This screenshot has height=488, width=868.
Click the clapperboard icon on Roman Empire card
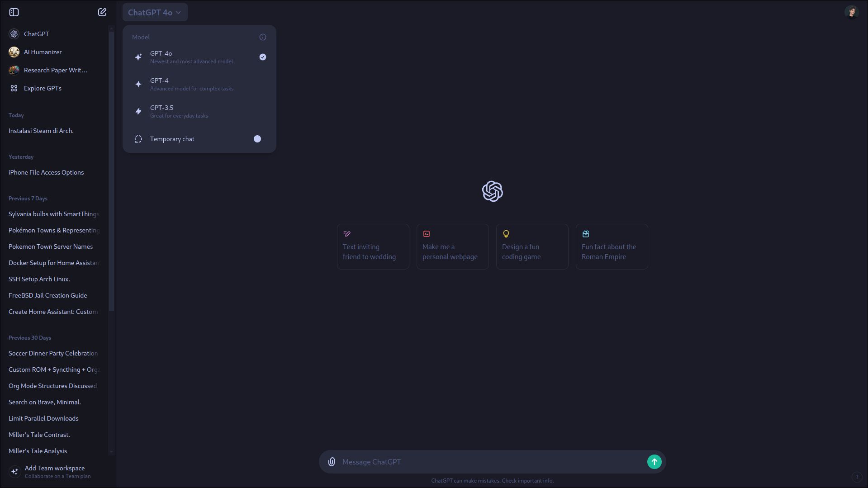(586, 234)
